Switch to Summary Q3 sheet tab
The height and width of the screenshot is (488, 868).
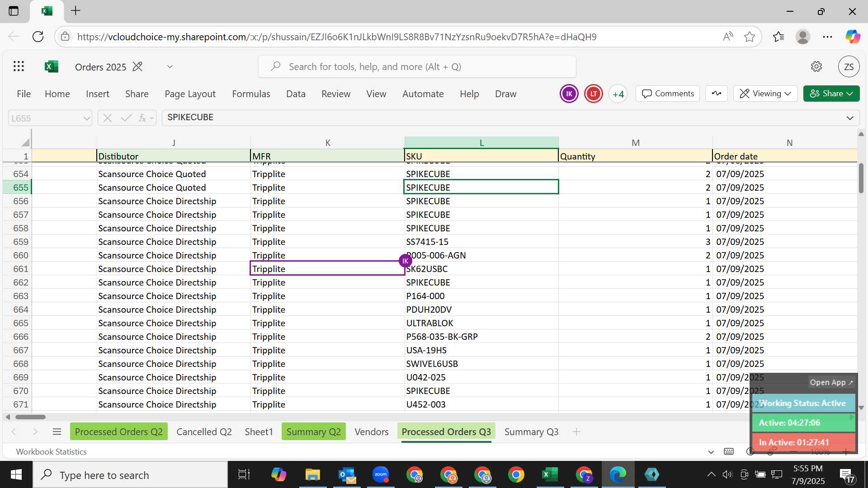(531, 432)
